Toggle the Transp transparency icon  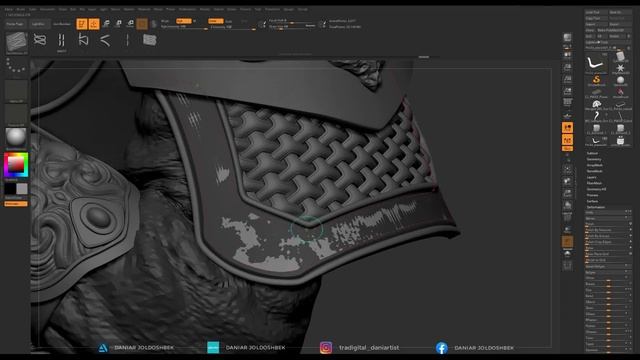pos(567,230)
